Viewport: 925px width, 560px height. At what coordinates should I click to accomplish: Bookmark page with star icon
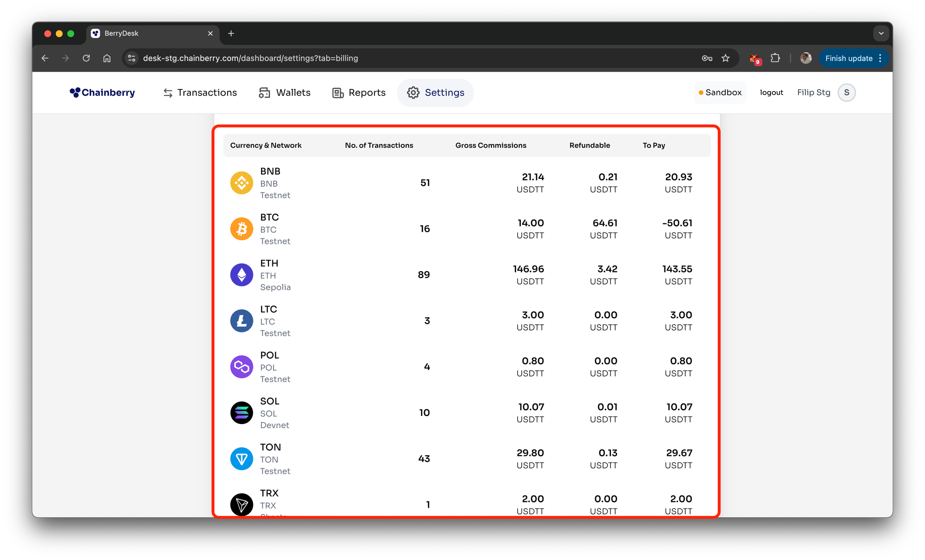pos(725,58)
